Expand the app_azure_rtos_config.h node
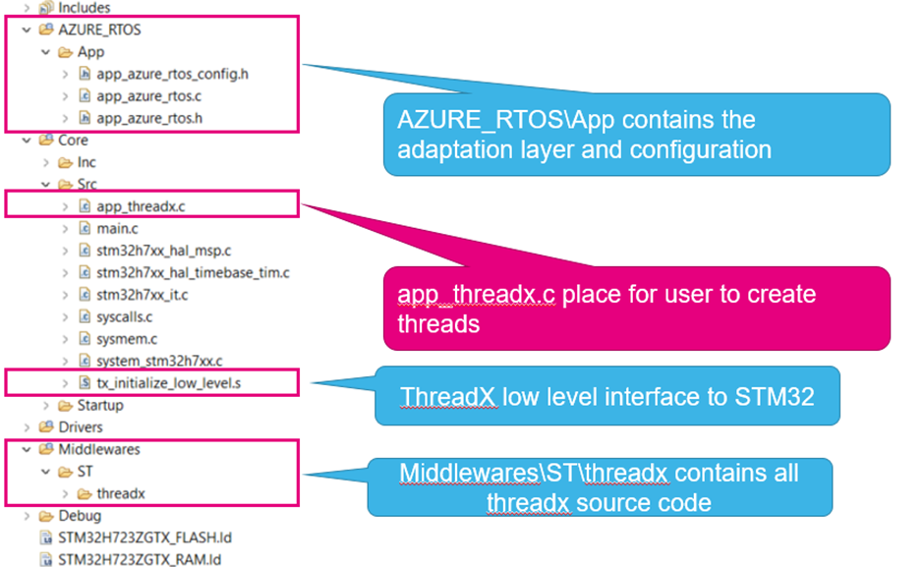This screenshot has width=924, height=567. pyautogui.click(x=66, y=75)
